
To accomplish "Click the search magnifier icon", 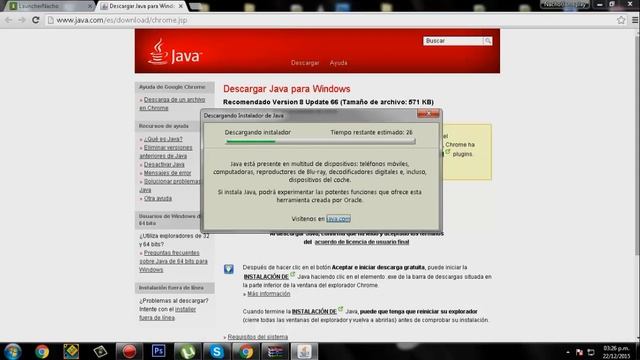I will pyautogui.click(x=487, y=41).
